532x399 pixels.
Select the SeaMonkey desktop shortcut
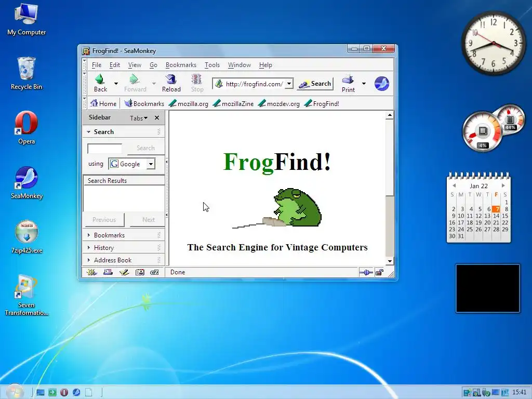(x=26, y=182)
